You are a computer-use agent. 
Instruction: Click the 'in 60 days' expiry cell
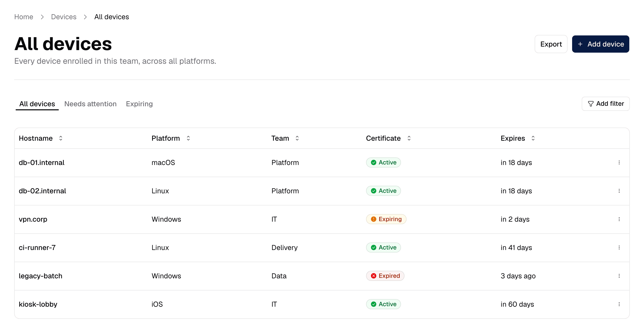click(x=517, y=304)
